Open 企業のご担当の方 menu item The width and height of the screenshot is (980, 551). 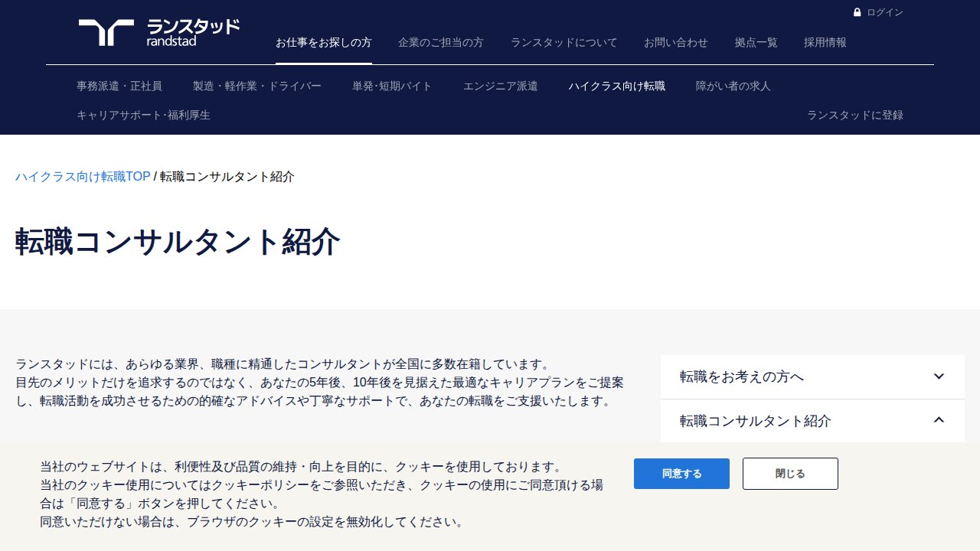click(441, 43)
